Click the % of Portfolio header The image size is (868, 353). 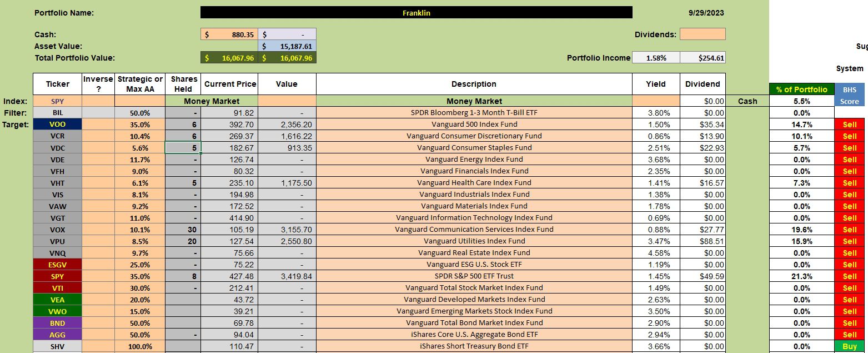coord(801,90)
